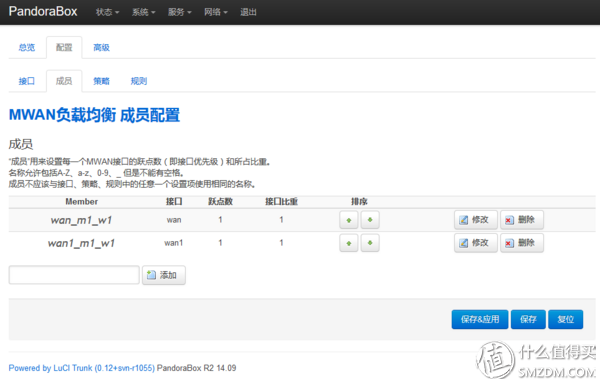
Task: Select the 成员 members sub-tab
Action: click(x=64, y=81)
